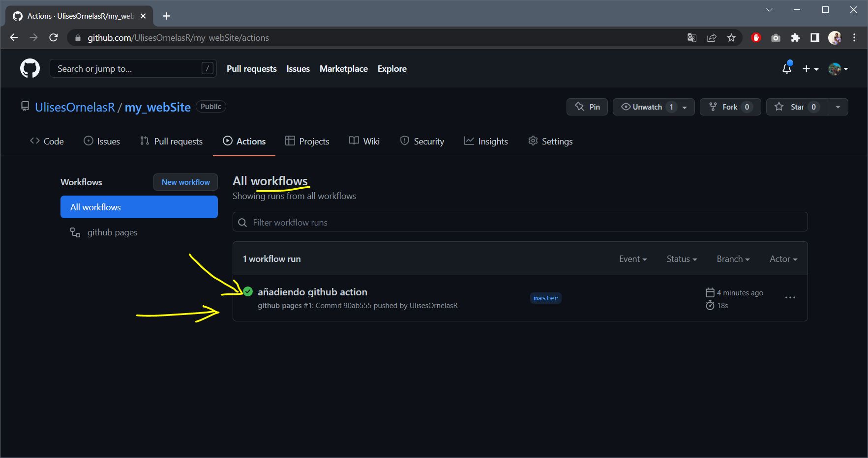This screenshot has width=868, height=458.
Task: Go to Explore
Action: tap(392, 69)
